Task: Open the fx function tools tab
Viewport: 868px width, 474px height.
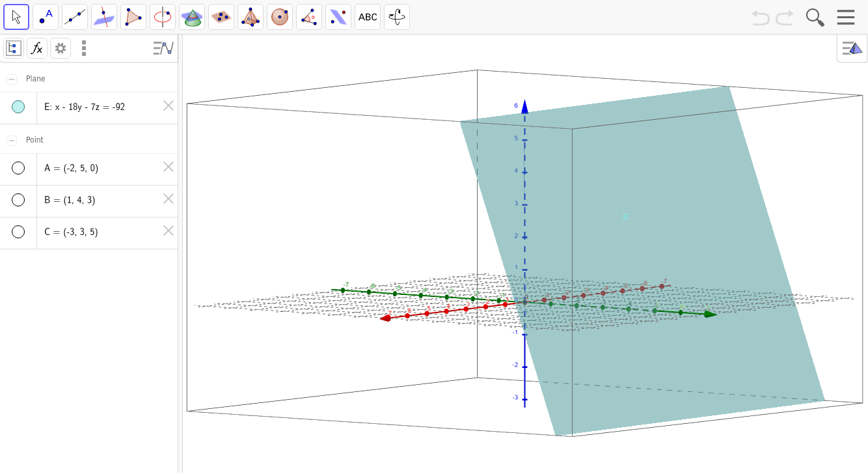Action: click(37, 48)
